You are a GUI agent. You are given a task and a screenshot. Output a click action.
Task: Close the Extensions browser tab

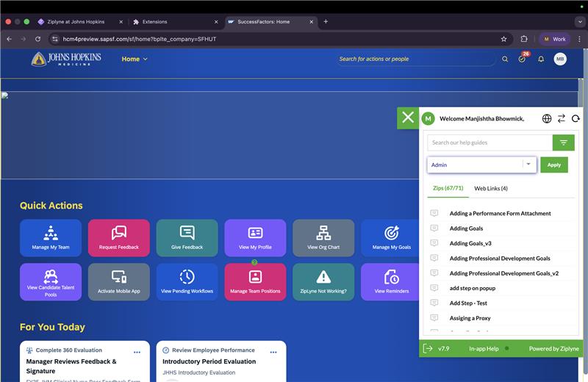click(x=216, y=22)
